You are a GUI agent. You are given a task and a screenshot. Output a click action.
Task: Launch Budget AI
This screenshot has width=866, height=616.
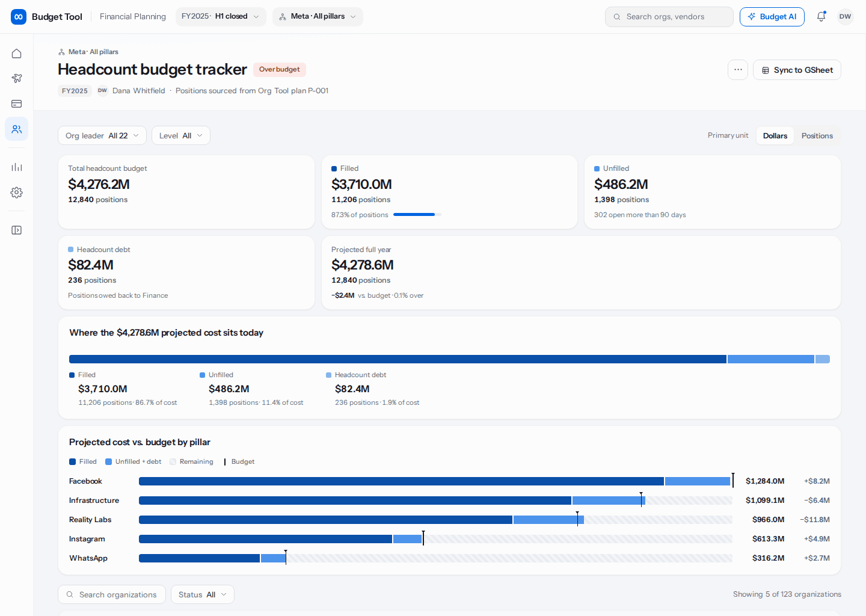(x=772, y=17)
